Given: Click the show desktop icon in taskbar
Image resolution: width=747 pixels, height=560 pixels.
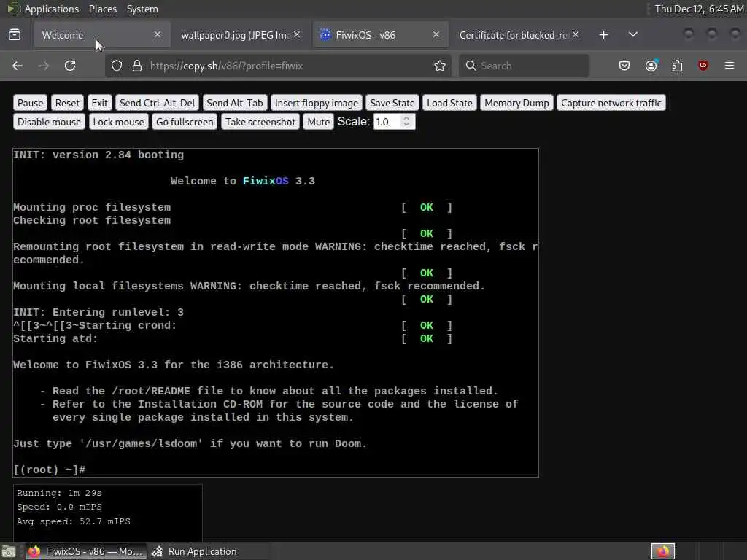Looking at the screenshot, I should (9, 552).
